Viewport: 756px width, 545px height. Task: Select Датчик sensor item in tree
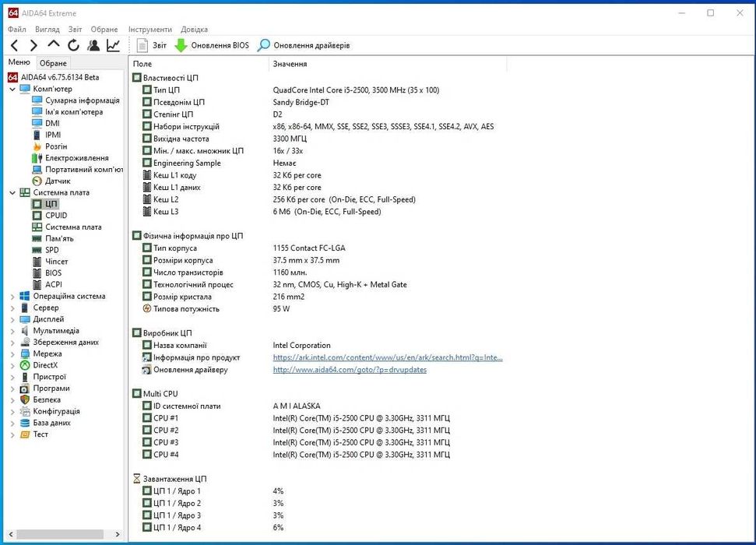pos(58,181)
